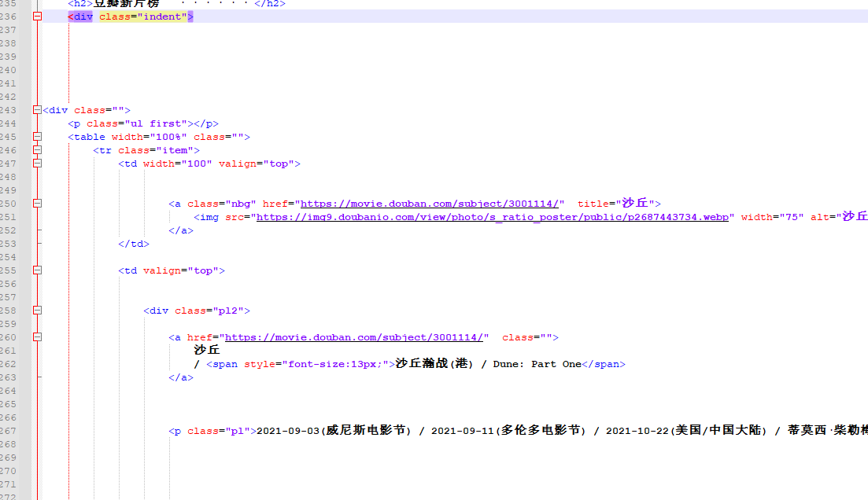Open the douban subject link in nbg anchor
This screenshot has height=500, width=868.
430,204
